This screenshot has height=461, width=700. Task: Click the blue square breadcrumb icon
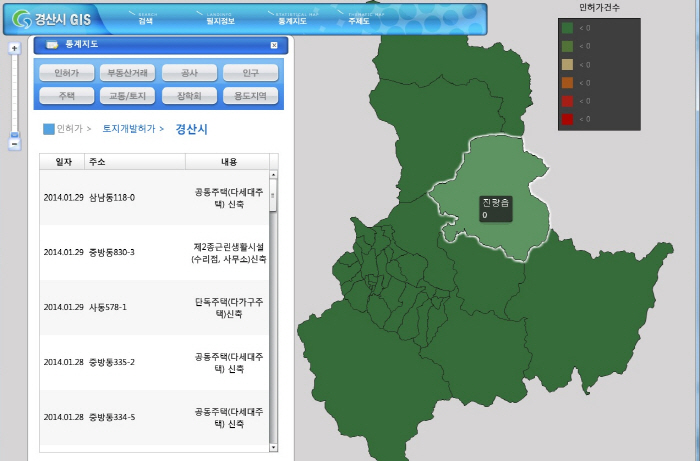(48, 129)
